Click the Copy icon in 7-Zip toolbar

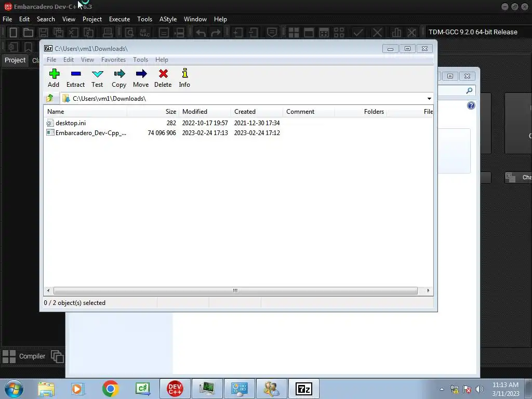[119, 78]
